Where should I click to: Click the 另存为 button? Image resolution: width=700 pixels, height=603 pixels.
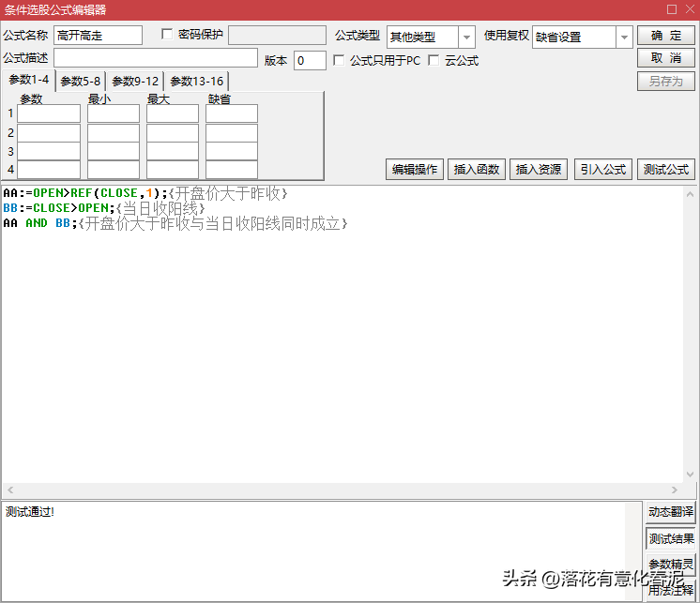tap(665, 82)
